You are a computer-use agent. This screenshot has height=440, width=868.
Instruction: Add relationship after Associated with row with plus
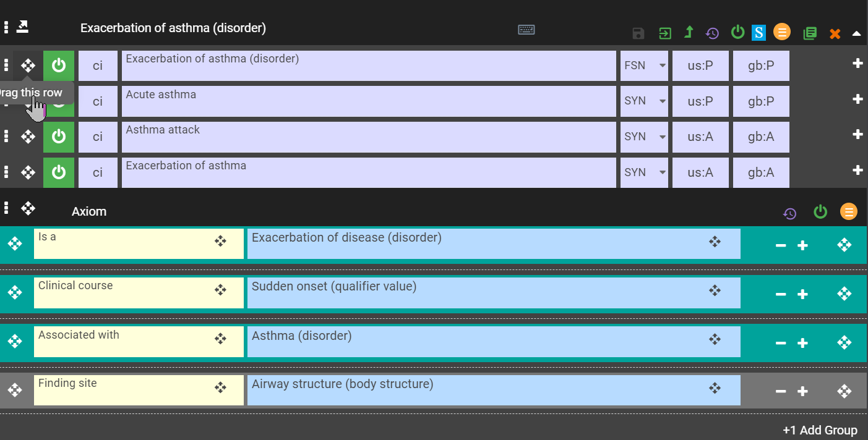[x=802, y=343]
